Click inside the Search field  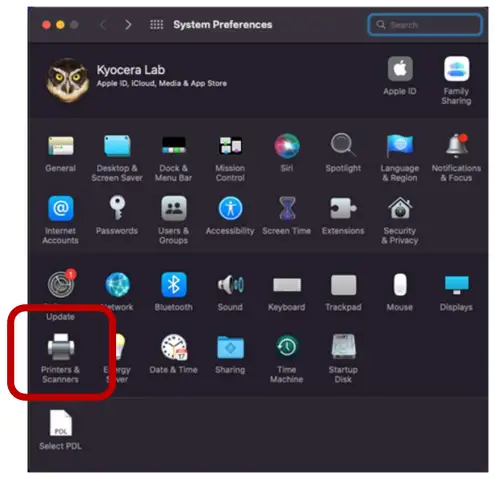coord(425,25)
